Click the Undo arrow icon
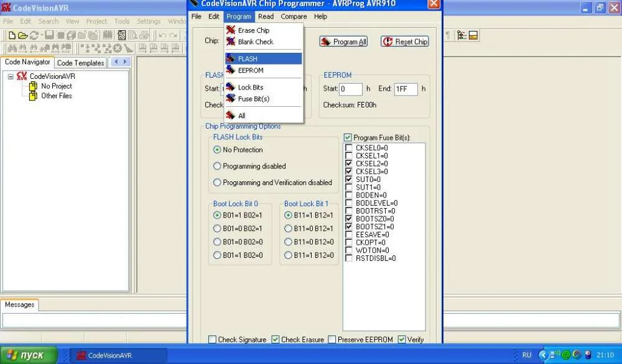 tap(162, 35)
